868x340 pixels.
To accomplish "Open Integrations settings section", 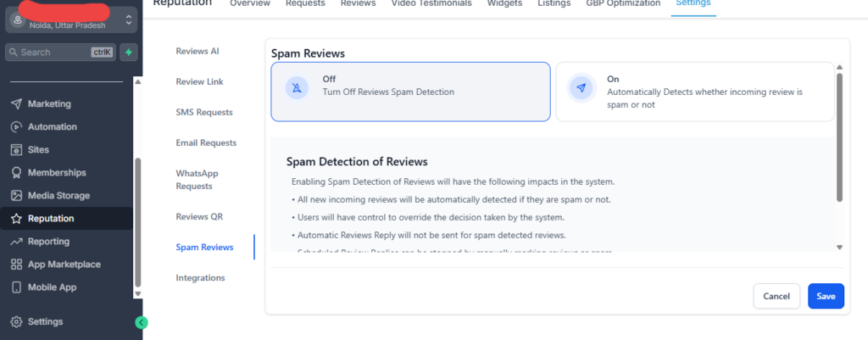I will [x=200, y=277].
